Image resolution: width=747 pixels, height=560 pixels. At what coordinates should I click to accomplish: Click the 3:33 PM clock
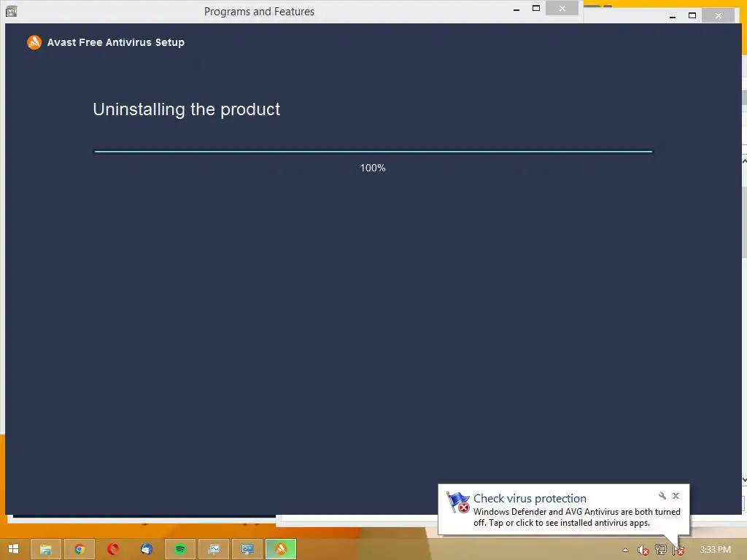click(x=715, y=550)
